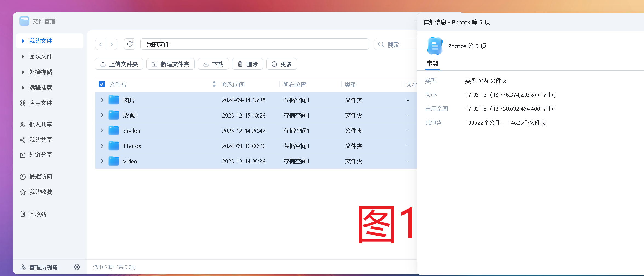Click the docker folder icon
Image resolution: width=644 pixels, height=276 pixels.
tap(114, 131)
